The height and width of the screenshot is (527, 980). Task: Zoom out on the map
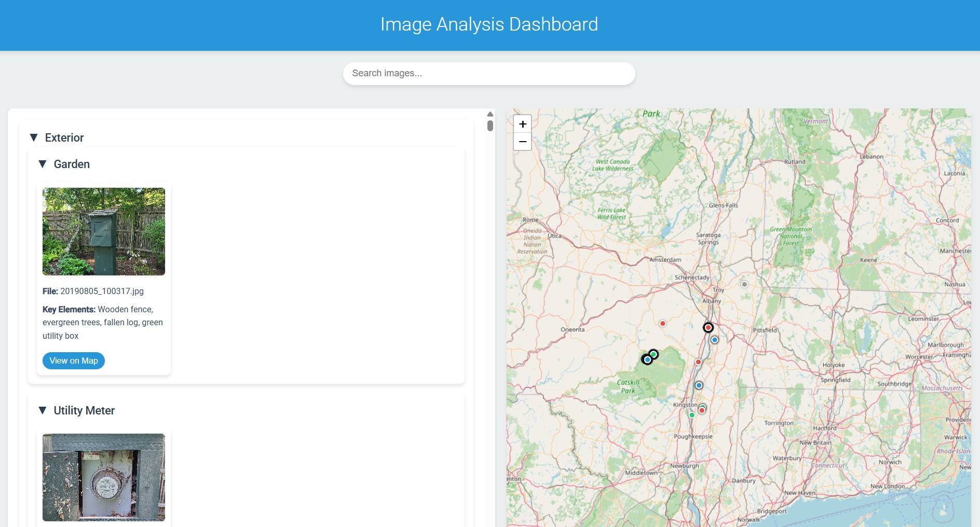[523, 141]
